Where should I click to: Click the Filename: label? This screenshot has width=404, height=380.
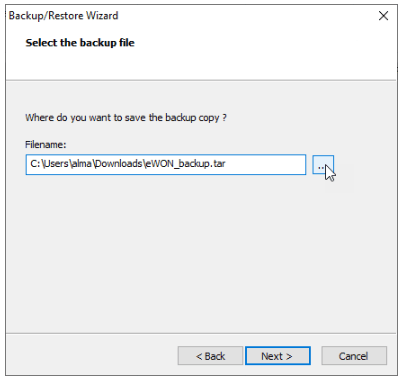[x=46, y=144]
